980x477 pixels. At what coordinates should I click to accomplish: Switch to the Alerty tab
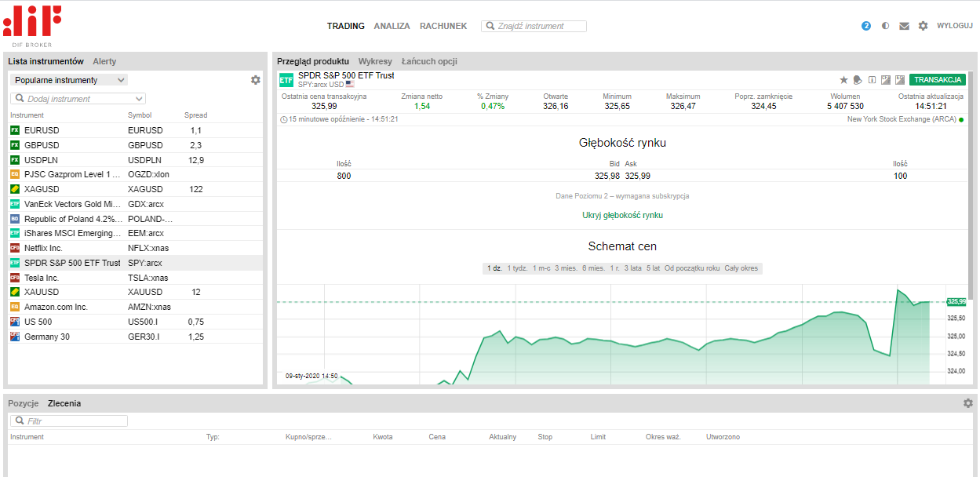point(104,61)
